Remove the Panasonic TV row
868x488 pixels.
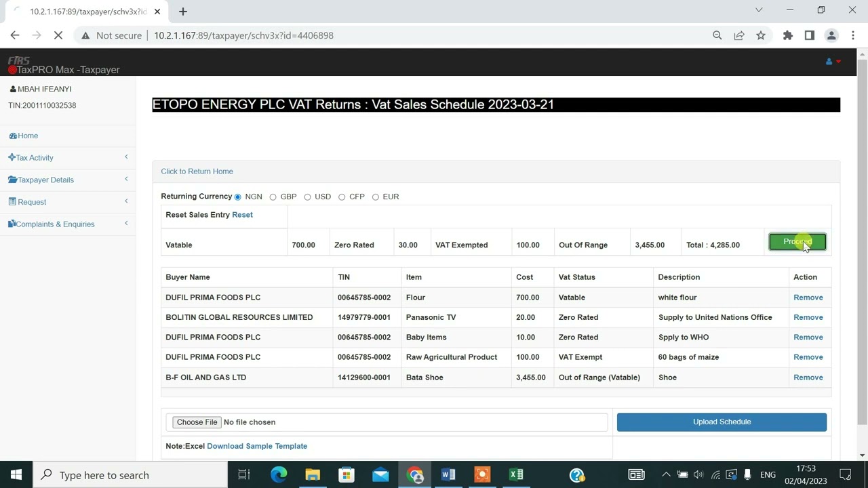pos(808,317)
